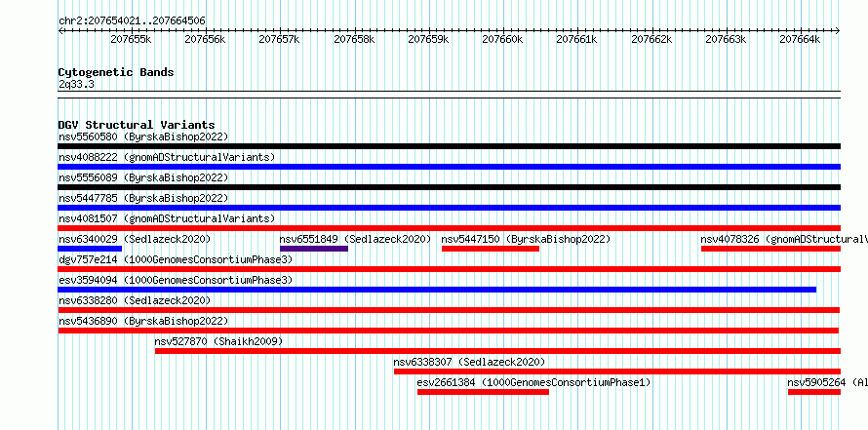This screenshot has height=430, width=868.
Task: Select the nsv5436890 (ByrskaBishop2022) label
Action: 143,321
